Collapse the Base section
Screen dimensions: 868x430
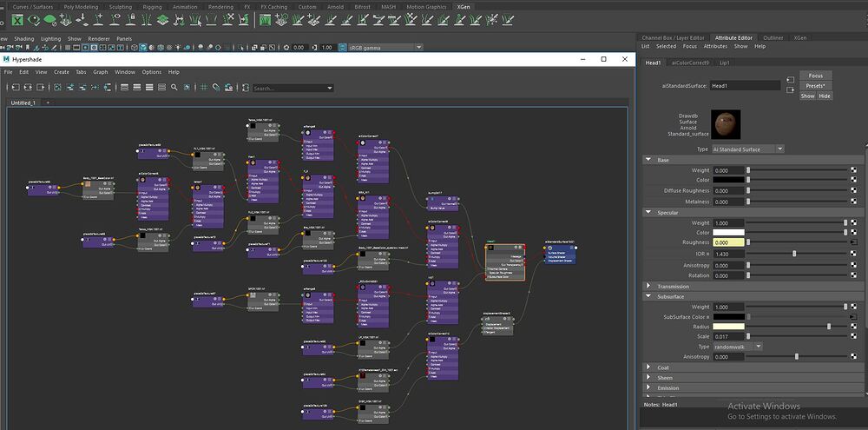[x=648, y=160]
